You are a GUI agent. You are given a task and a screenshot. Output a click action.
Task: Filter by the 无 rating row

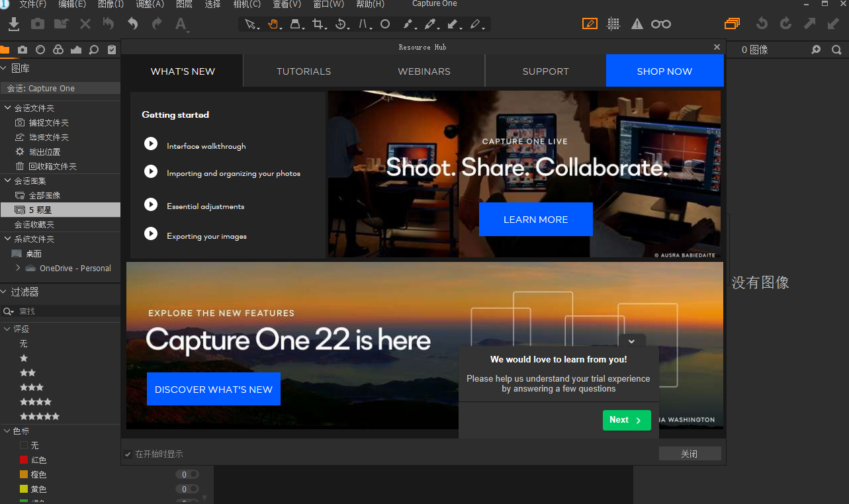pyautogui.click(x=24, y=344)
